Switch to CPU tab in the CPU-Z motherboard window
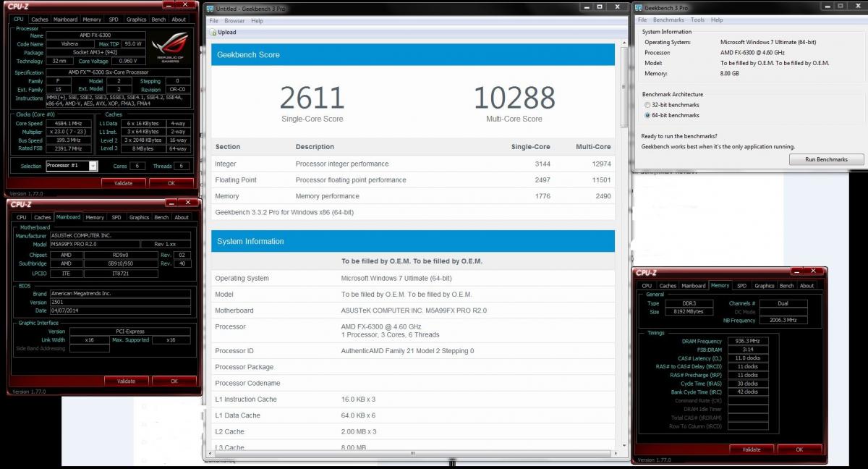This screenshot has width=868, height=469. [x=22, y=217]
